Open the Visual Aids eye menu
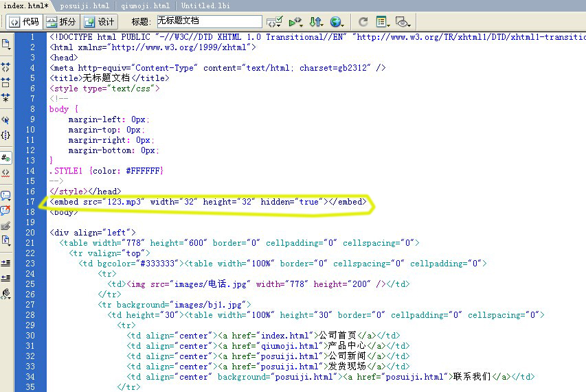Image resolution: width=586 pixels, height=392 pixels. point(403,22)
